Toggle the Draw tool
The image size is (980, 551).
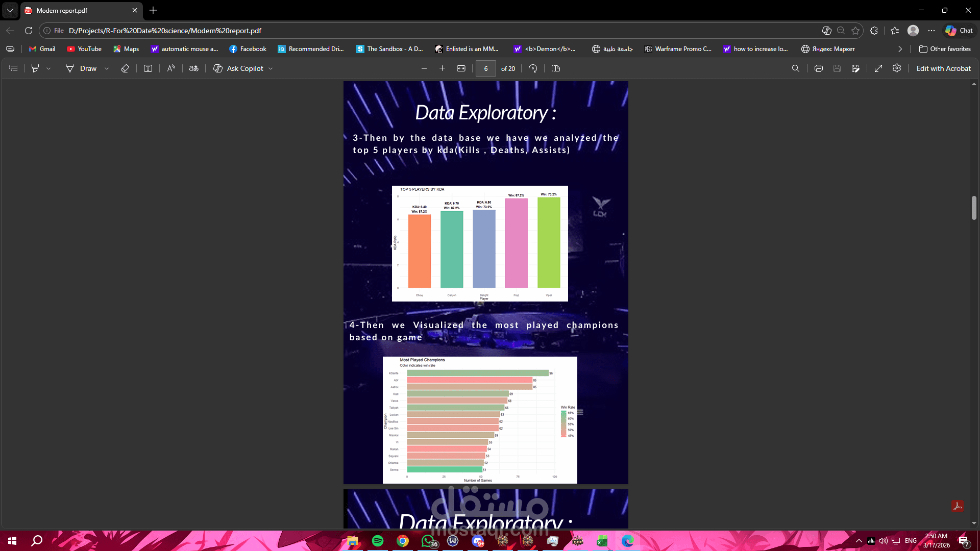point(81,68)
